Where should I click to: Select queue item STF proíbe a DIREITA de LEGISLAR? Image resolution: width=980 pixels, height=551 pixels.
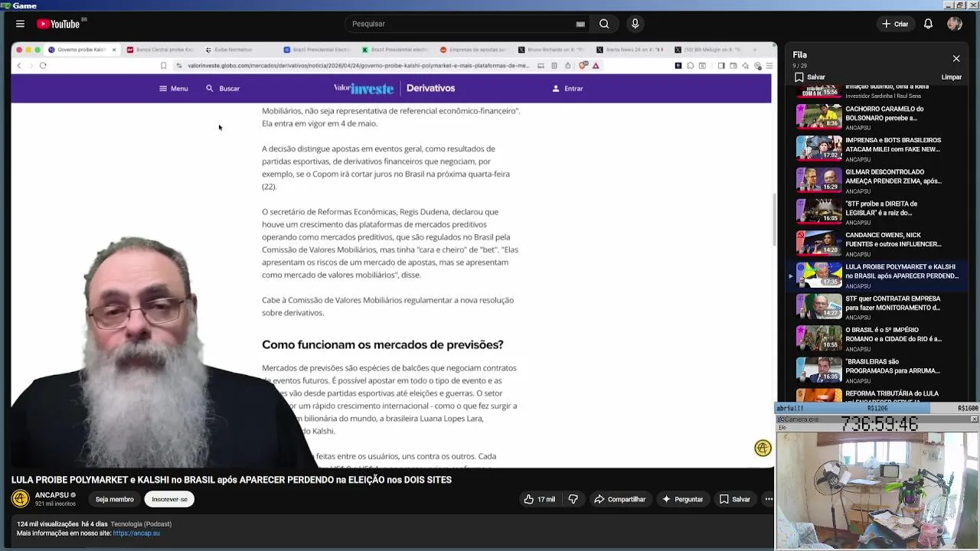pyautogui.click(x=877, y=212)
